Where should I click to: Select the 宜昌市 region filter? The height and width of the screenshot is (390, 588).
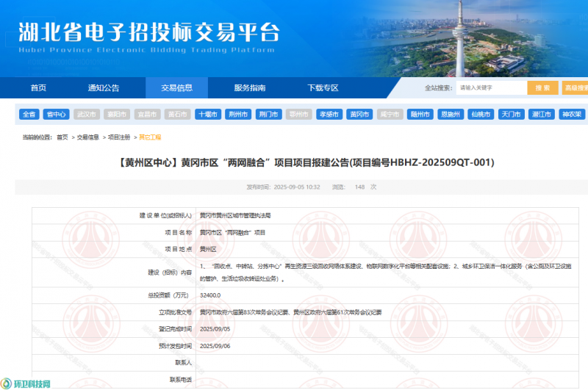point(148,115)
